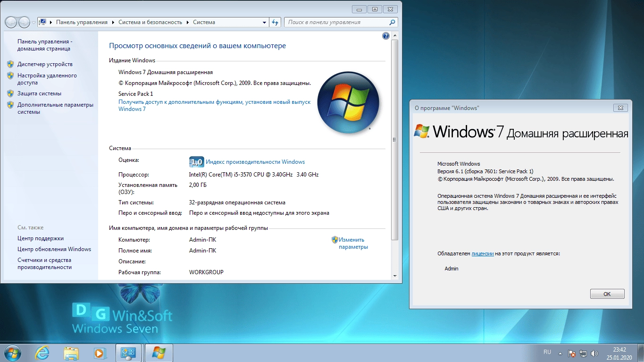Click Show Desktop button at taskbar end
The width and height of the screenshot is (644, 362).
pos(640,353)
